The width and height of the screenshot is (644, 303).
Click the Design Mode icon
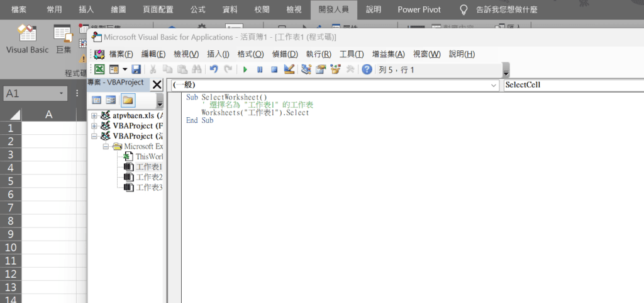click(x=289, y=69)
